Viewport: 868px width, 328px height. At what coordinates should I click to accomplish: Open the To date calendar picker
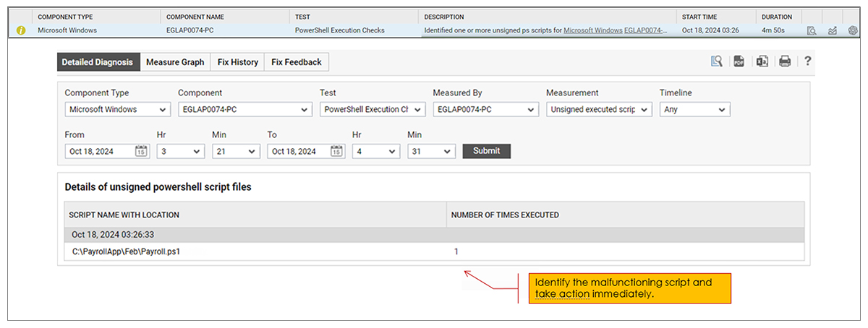pos(337,151)
